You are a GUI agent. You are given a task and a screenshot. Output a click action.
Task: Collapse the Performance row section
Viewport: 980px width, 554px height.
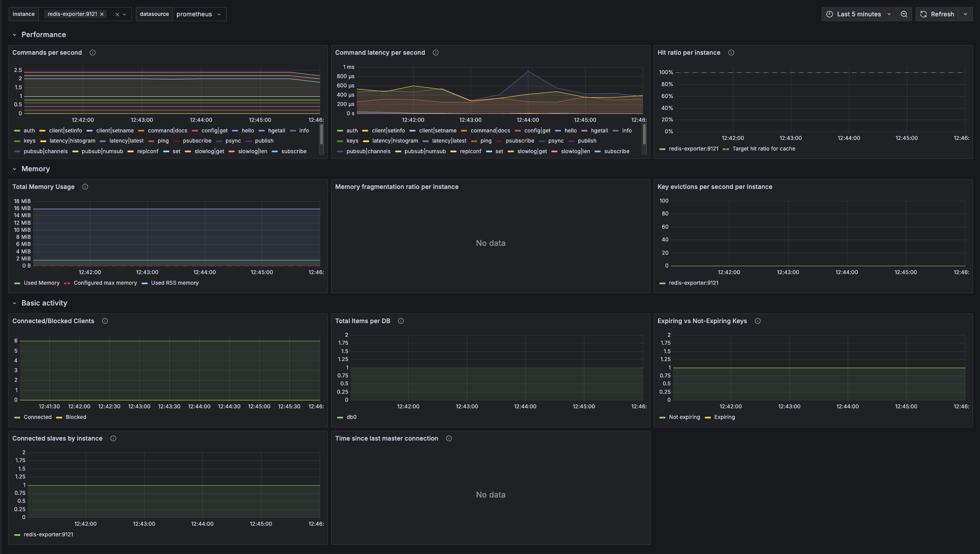click(x=15, y=35)
